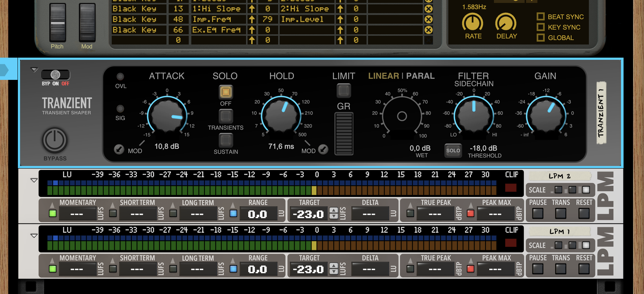The width and height of the screenshot is (644, 294).
Task: Toggle the LIMIT button
Action: (344, 90)
